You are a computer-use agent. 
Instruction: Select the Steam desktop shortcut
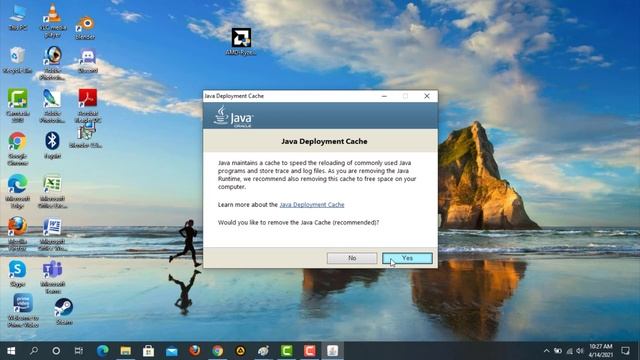(64, 311)
